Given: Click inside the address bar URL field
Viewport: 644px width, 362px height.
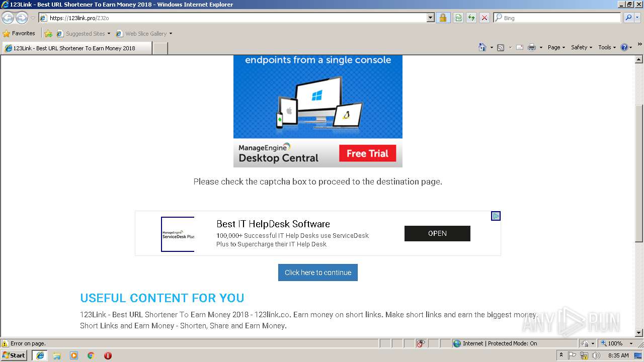Looking at the screenshot, I should pos(236,18).
